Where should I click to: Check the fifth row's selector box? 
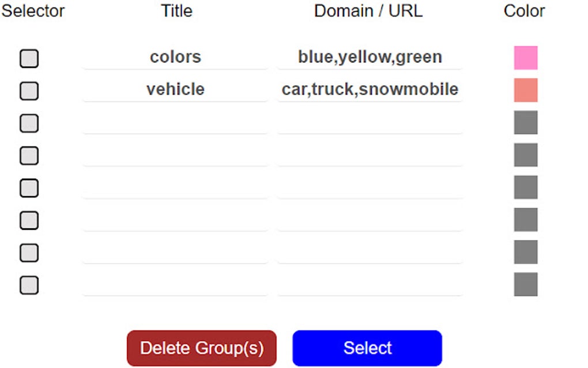click(x=29, y=187)
